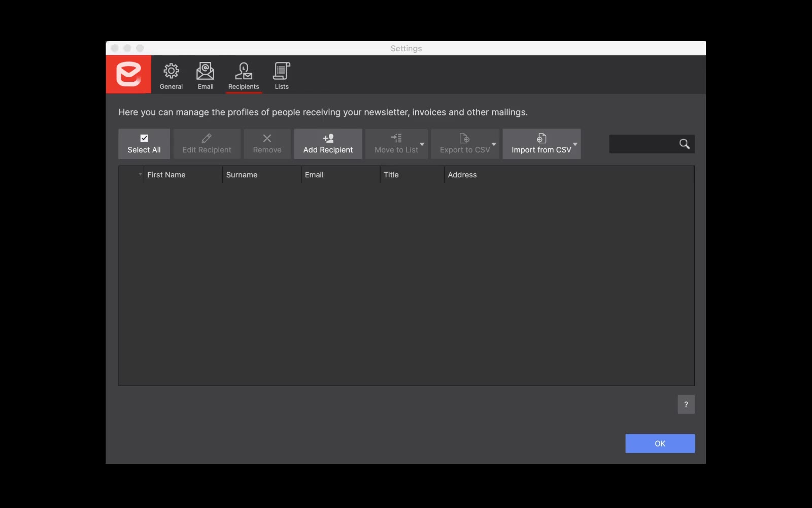Click the Remove (X) icon
The height and width of the screenshot is (508, 812).
click(x=267, y=138)
